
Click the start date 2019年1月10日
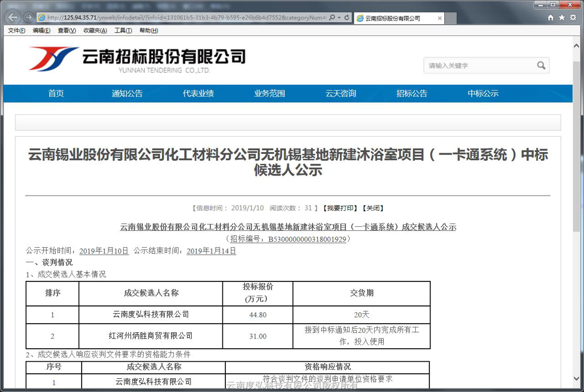click(104, 251)
